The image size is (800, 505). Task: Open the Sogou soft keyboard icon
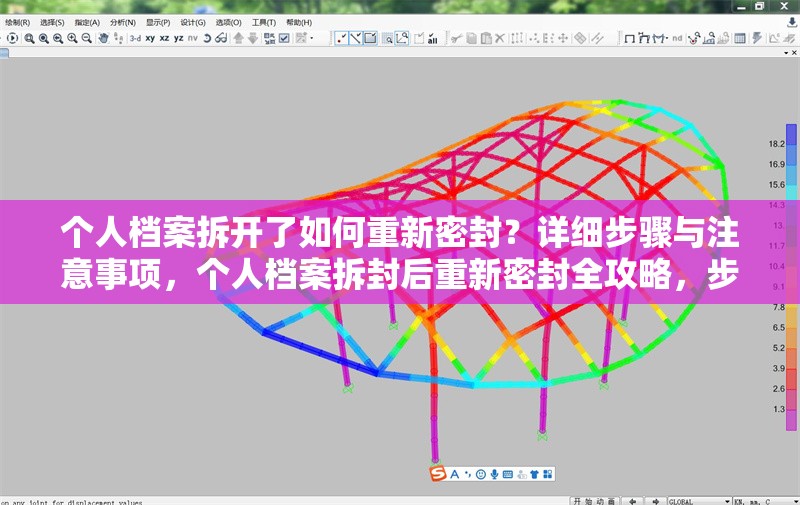[x=508, y=474]
